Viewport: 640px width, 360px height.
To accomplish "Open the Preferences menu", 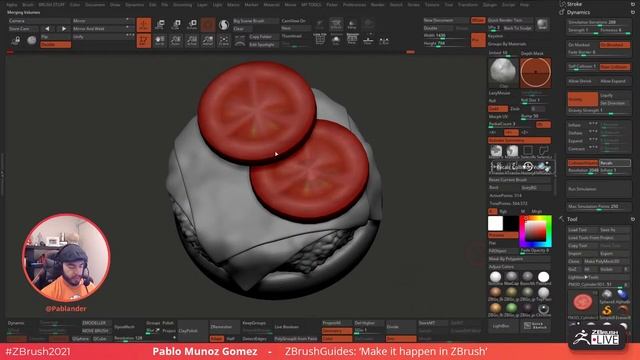I will click(x=354, y=5).
